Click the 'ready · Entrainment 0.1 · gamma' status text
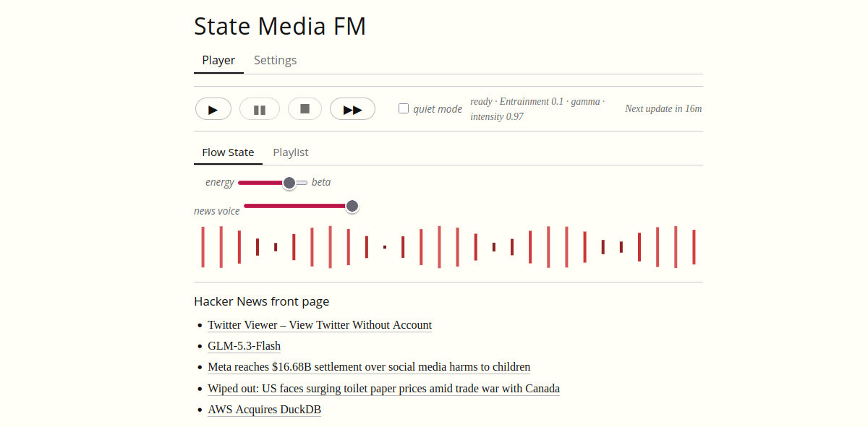Screen dimensions: 868x427 point(537,109)
